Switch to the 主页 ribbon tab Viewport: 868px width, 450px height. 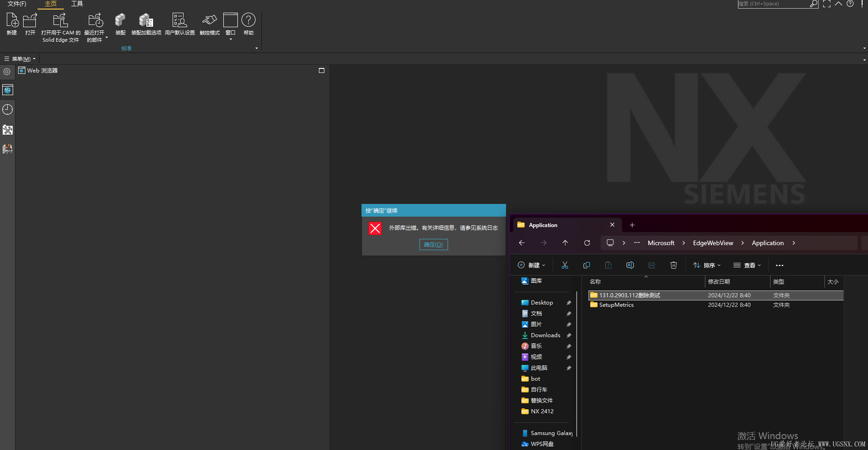[x=51, y=4]
